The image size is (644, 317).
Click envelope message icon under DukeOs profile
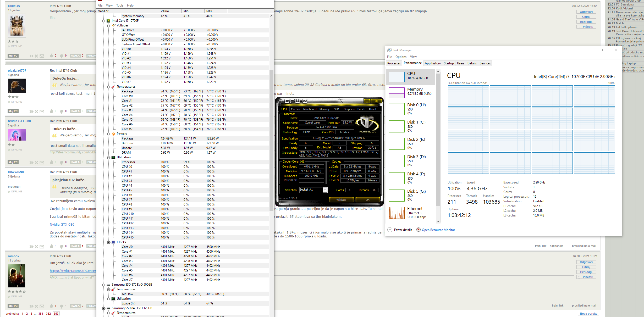click(x=42, y=56)
